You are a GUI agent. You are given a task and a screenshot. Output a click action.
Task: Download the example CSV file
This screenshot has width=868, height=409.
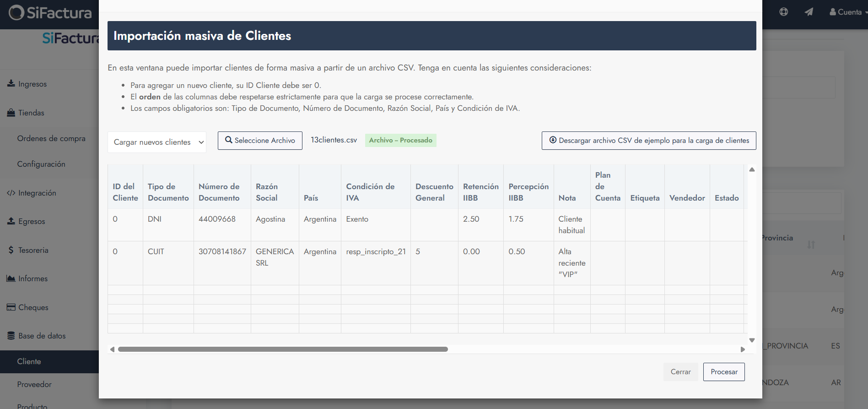[648, 141]
